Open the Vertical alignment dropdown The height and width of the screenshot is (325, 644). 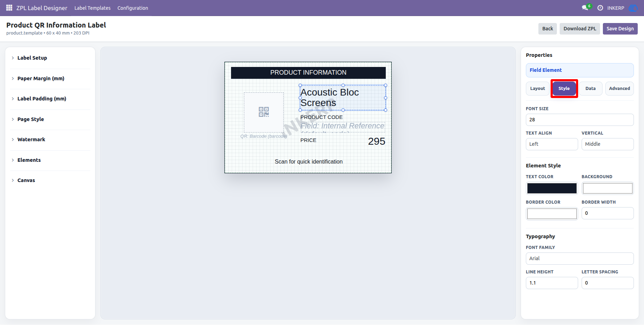click(x=607, y=144)
